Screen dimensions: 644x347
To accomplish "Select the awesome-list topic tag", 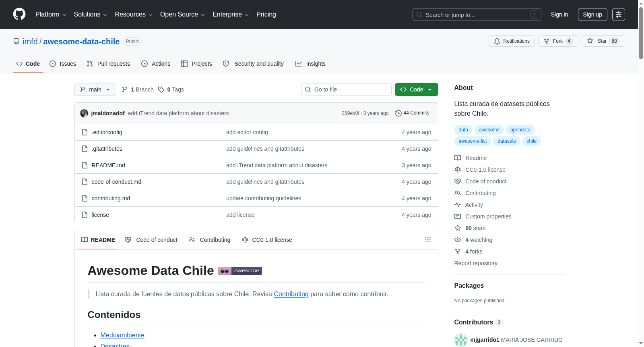I will click(473, 141).
